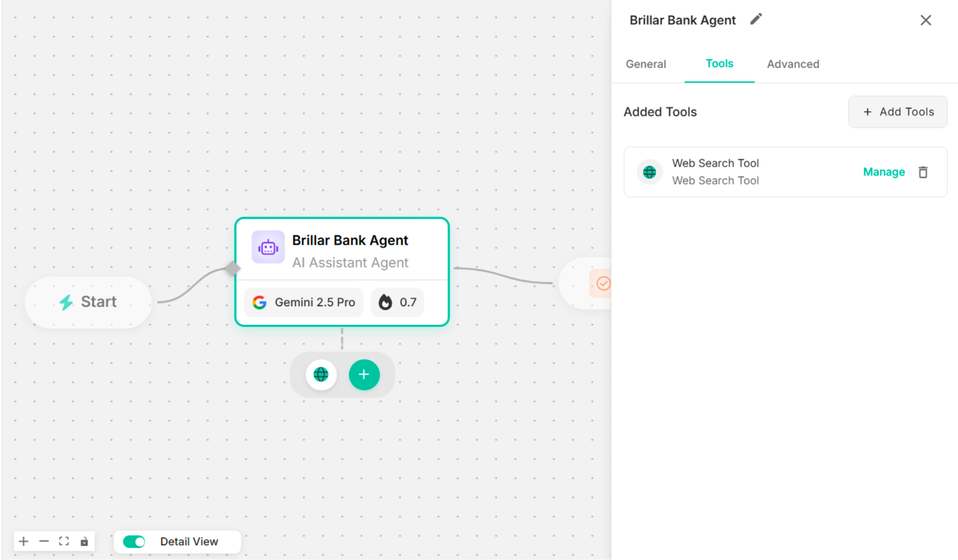Close the Brillar Bank Agent panel
The height and width of the screenshot is (560, 958).
[x=926, y=20]
